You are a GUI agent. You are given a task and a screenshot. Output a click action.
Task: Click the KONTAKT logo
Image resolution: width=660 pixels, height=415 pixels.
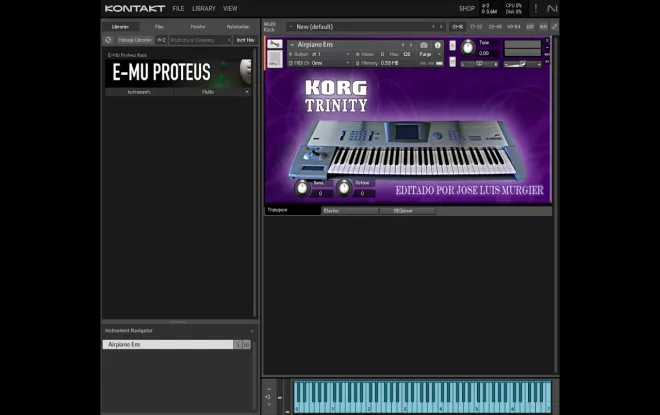point(135,8)
